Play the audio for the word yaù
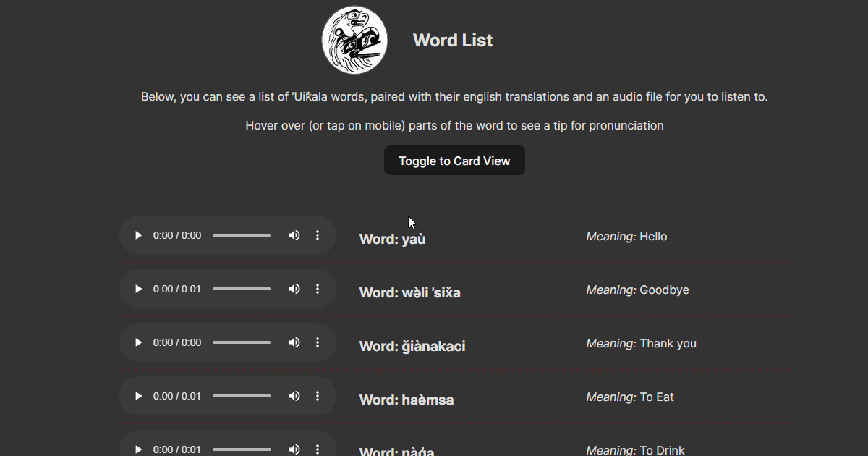 click(139, 235)
